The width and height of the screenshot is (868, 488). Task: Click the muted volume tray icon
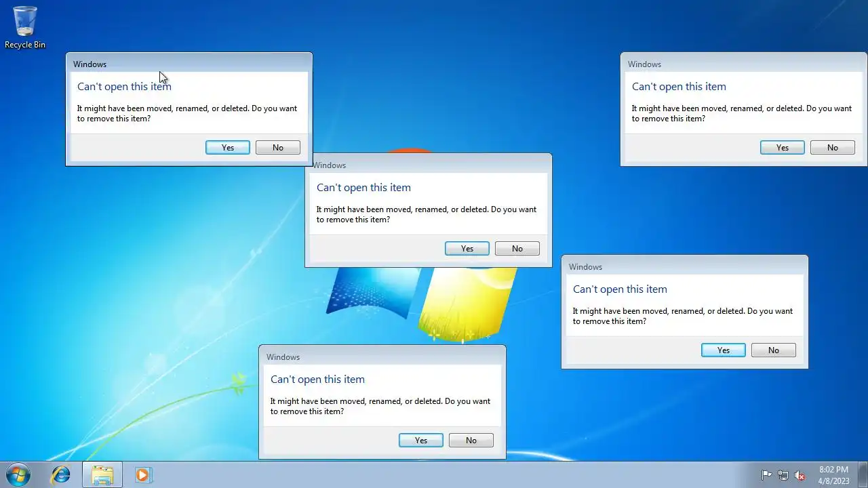point(800,475)
